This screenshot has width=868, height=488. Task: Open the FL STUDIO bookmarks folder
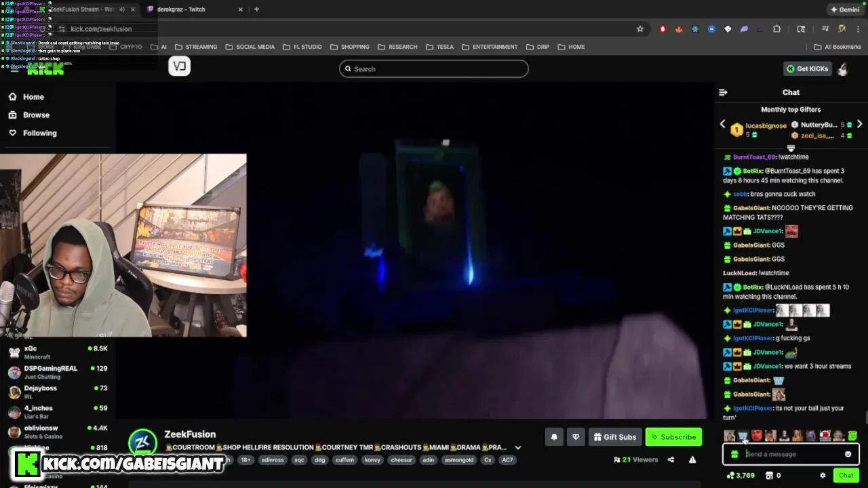click(x=302, y=47)
